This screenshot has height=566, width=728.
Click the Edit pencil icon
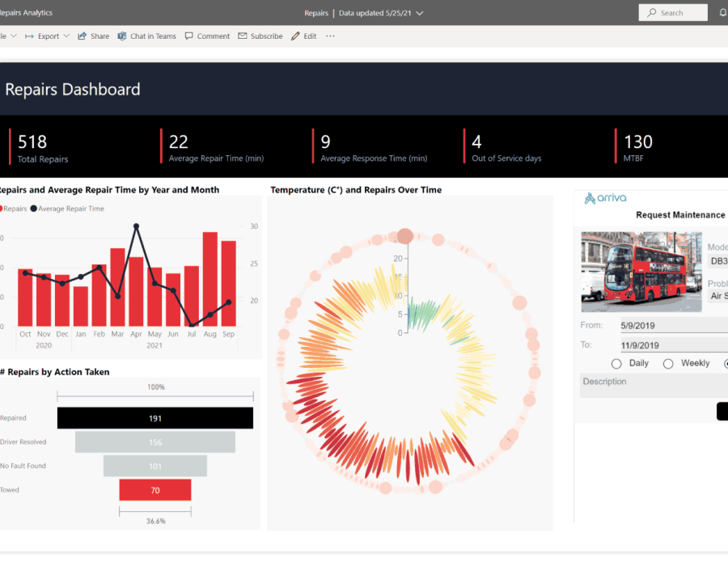tap(296, 36)
